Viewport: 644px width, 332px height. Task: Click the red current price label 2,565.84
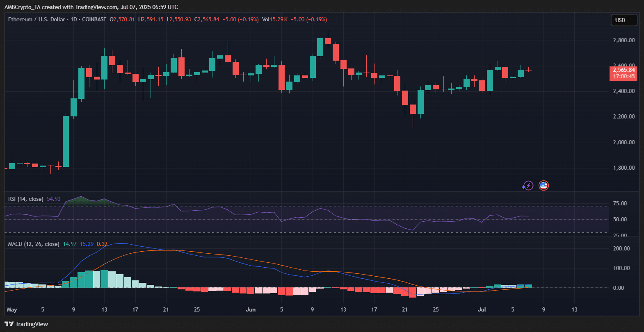(x=623, y=70)
